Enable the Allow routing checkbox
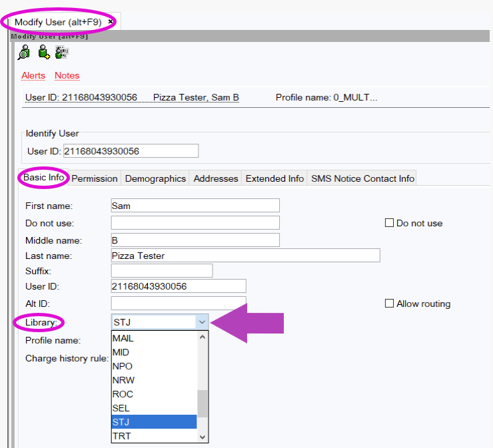493x448 pixels. click(x=389, y=304)
